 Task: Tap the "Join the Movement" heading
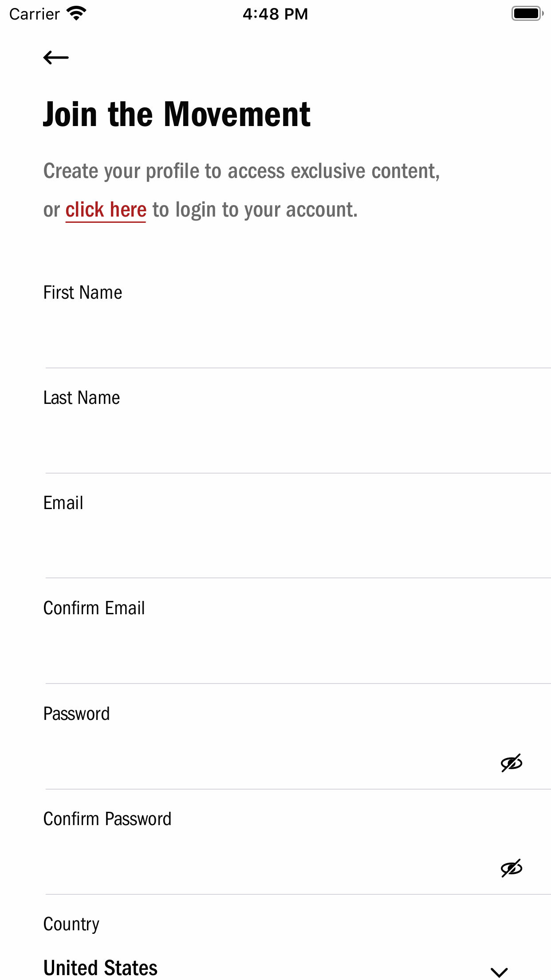[x=177, y=115]
